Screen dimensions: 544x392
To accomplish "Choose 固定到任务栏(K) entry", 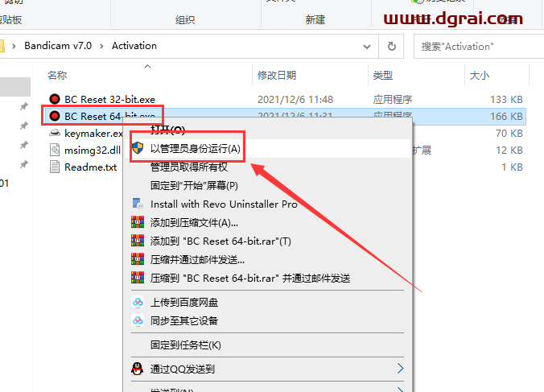I will coord(267,345).
